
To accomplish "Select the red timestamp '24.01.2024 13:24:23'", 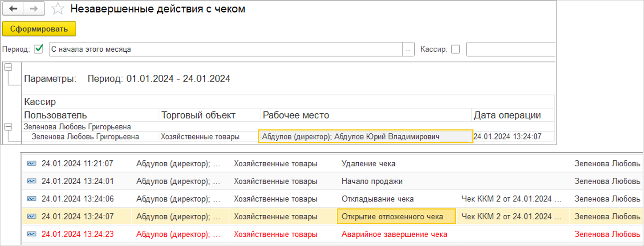I will 77,234.
